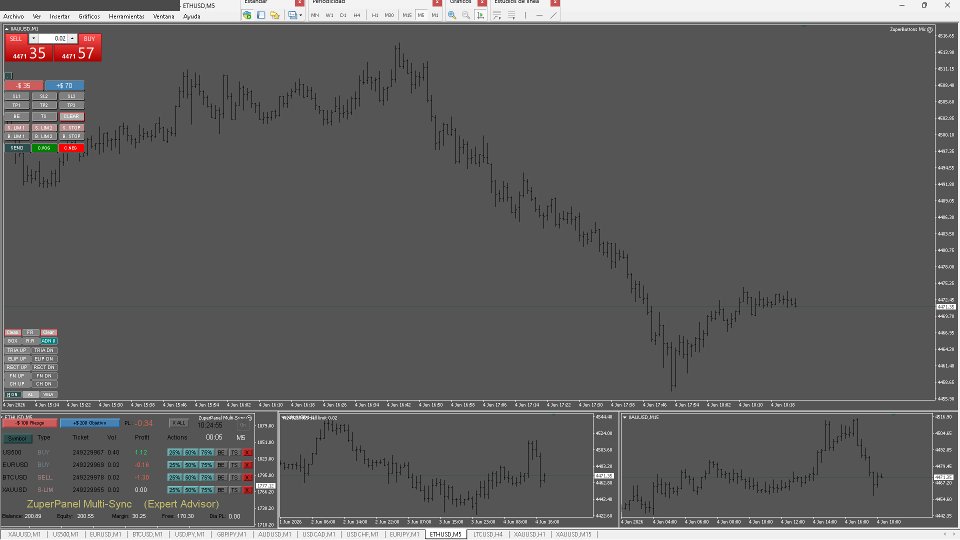
Task: Collapse the XAUUSD,M1 one-click trading panel
Action: 7,29
